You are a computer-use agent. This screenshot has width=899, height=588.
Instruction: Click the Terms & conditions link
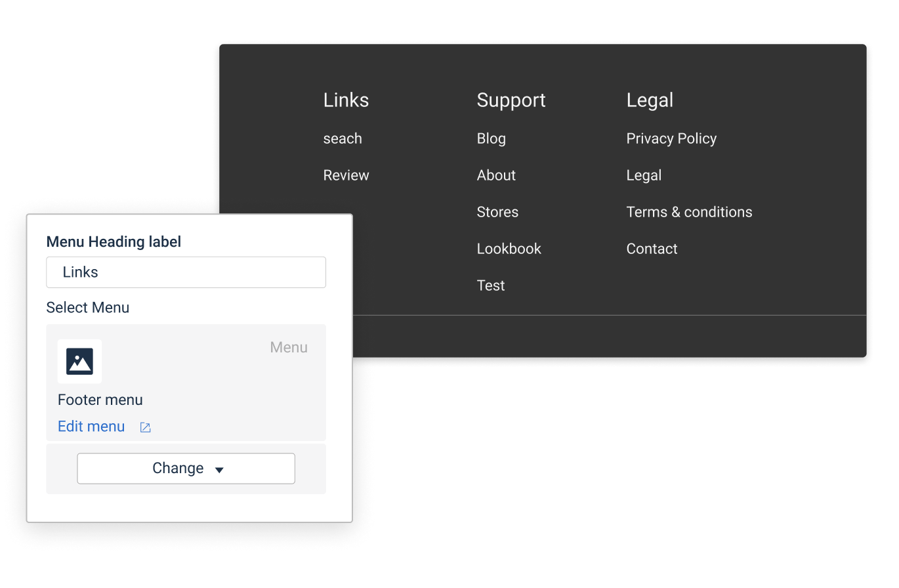[689, 212]
